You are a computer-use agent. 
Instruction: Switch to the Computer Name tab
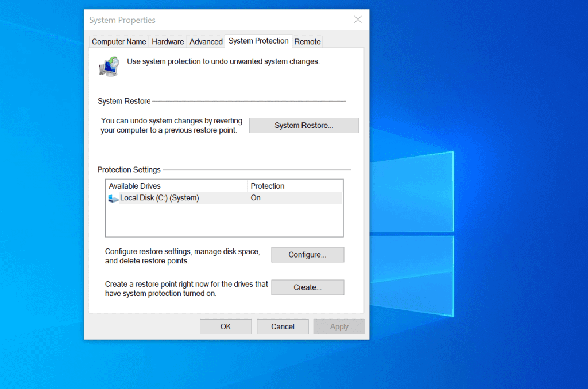click(x=119, y=41)
